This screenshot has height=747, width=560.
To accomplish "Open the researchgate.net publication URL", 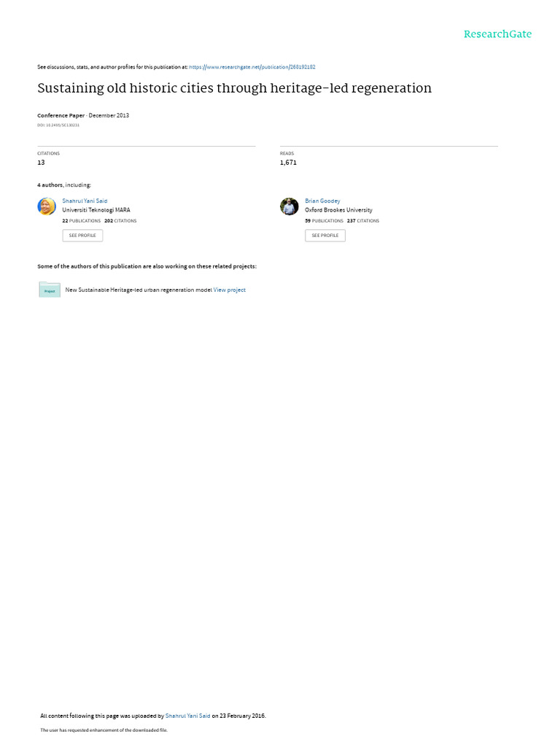I will (252, 67).
